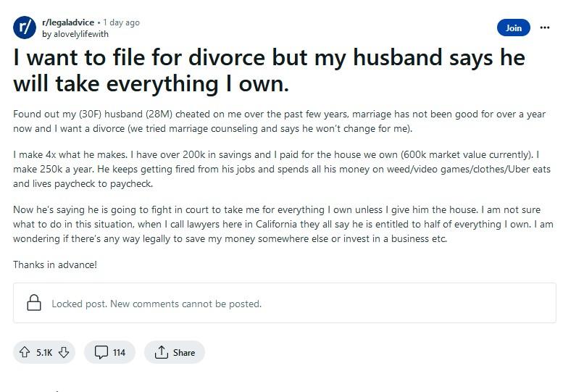Click the paragraph beginning Found out my
This screenshot has height=392, width=563.
[279, 121]
